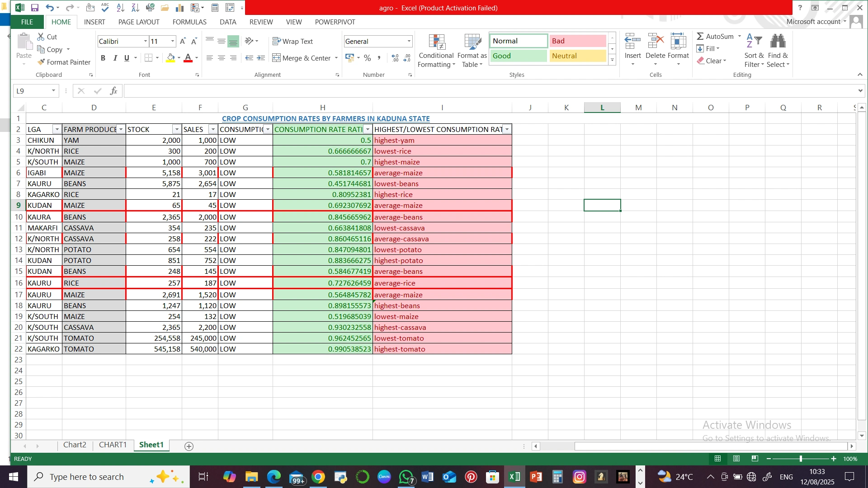Click the FILE button
This screenshot has height=488, width=868.
(x=27, y=22)
